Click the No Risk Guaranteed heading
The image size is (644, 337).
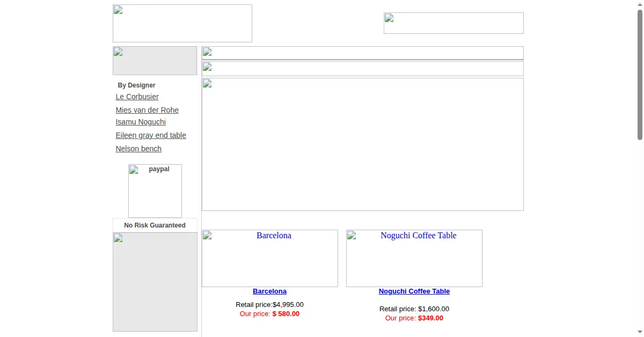155,225
